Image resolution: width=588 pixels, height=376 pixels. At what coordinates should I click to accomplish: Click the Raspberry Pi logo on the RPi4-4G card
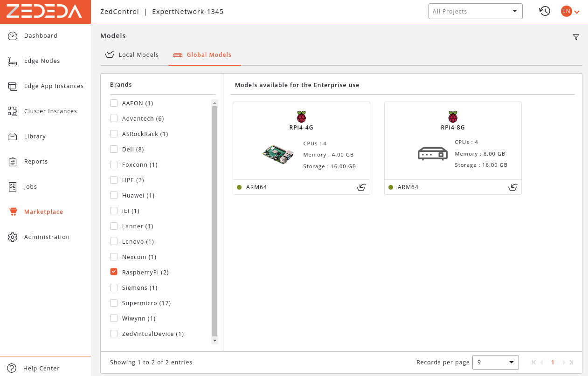click(x=301, y=116)
